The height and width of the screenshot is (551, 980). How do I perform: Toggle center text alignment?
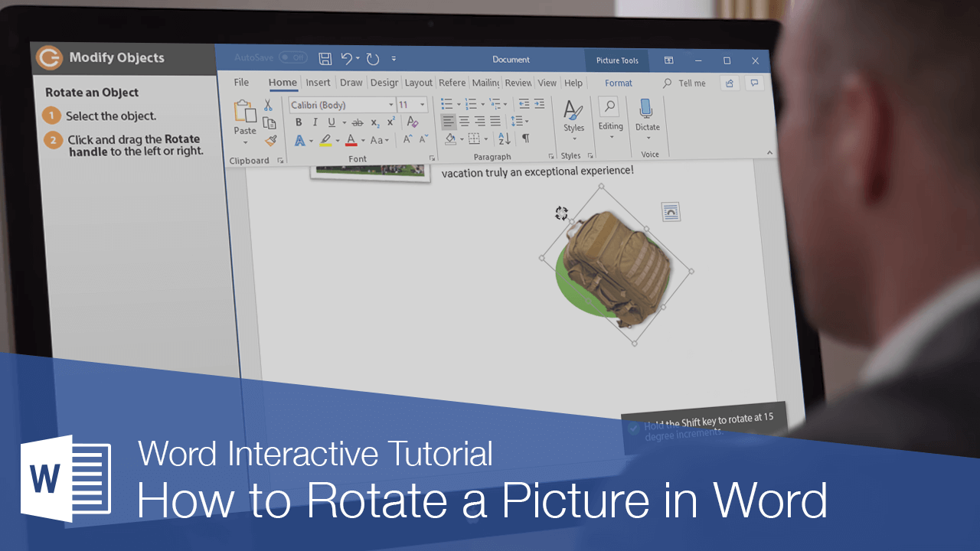click(465, 121)
